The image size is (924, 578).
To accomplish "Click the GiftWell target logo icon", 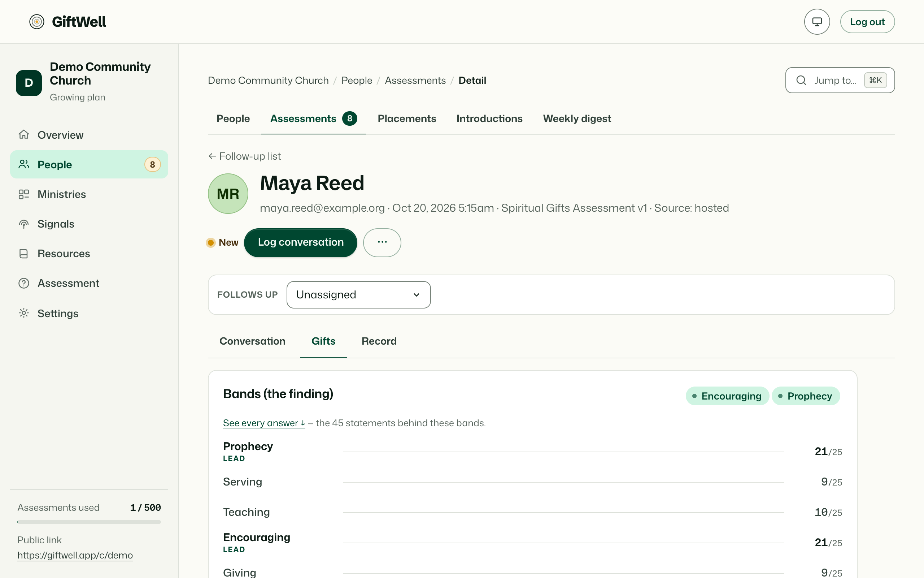I will [37, 22].
